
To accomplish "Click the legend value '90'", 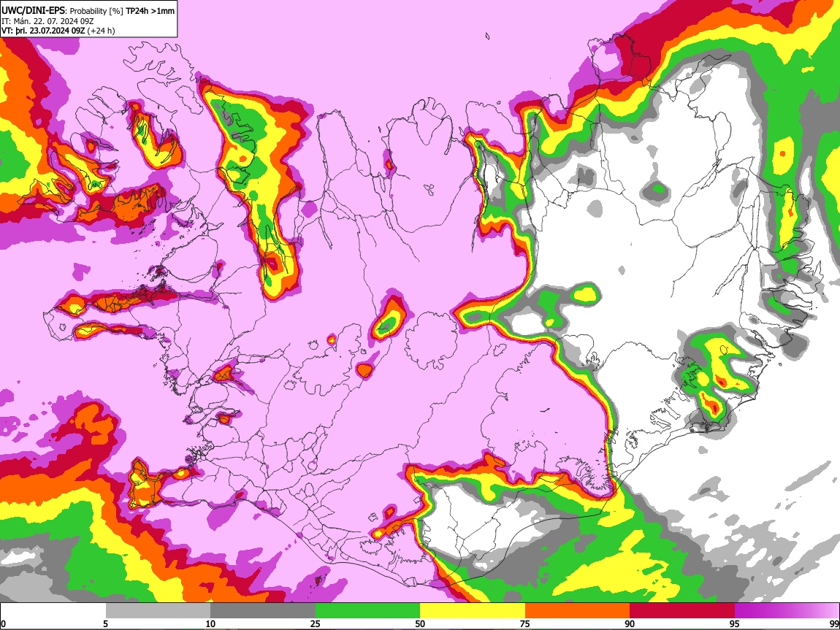I will [630, 623].
